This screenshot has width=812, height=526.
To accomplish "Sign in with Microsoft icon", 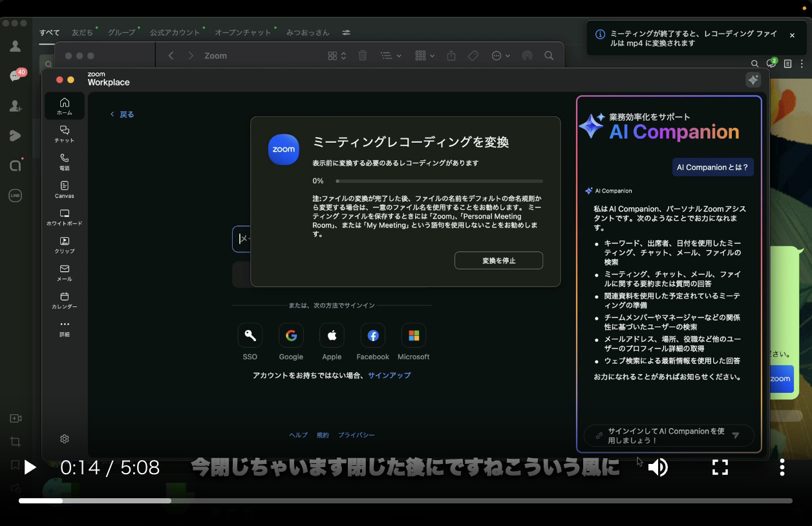I will tap(414, 335).
